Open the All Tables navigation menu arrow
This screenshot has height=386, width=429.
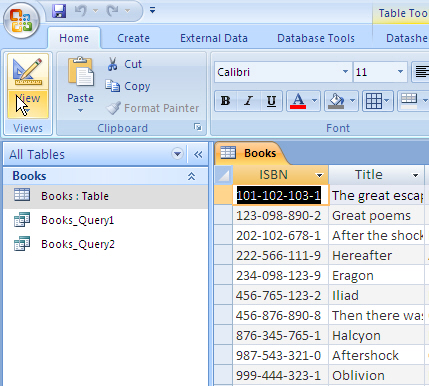(x=177, y=154)
